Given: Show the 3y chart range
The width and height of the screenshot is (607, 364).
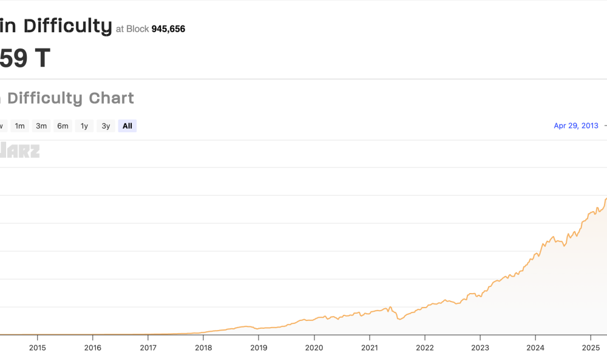Looking at the screenshot, I should 106,126.
